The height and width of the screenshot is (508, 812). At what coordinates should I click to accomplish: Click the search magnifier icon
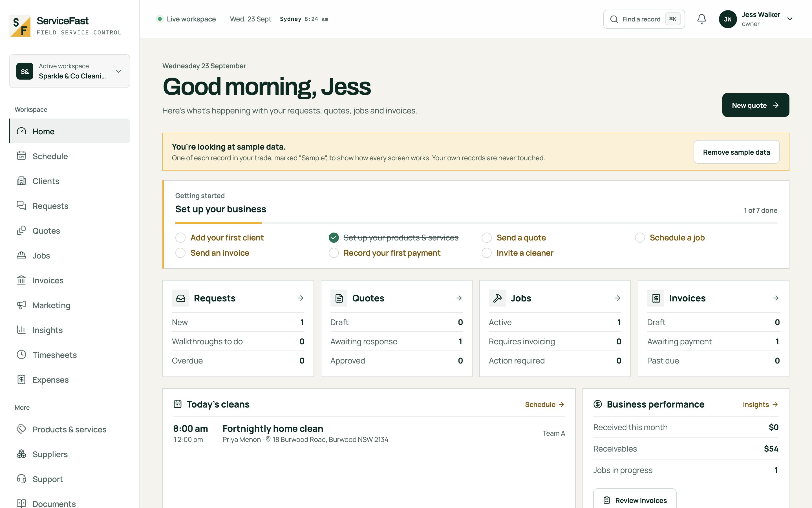point(614,19)
